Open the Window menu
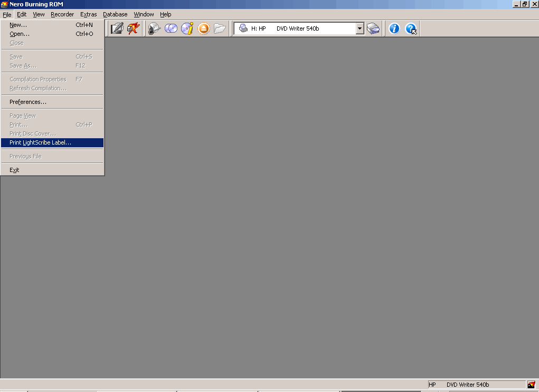This screenshot has height=392, width=539. (144, 14)
